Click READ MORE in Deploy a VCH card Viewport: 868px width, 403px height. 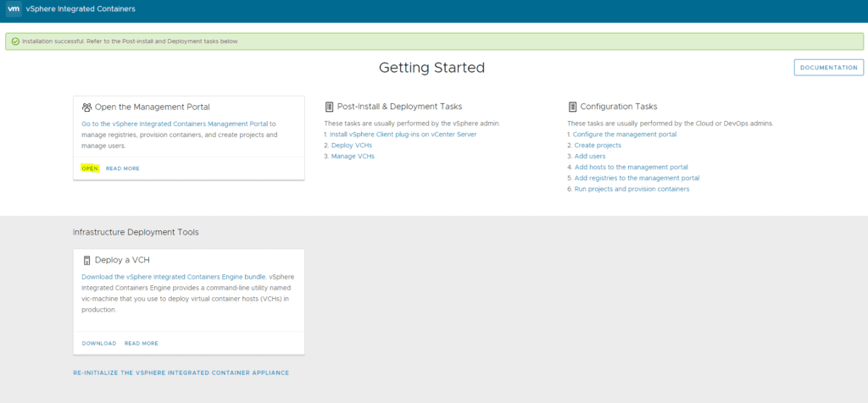[141, 344]
